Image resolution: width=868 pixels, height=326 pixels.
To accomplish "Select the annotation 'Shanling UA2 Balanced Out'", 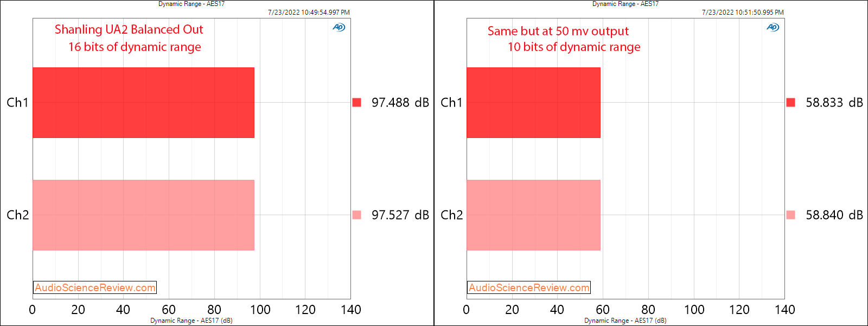I will coord(129,29).
